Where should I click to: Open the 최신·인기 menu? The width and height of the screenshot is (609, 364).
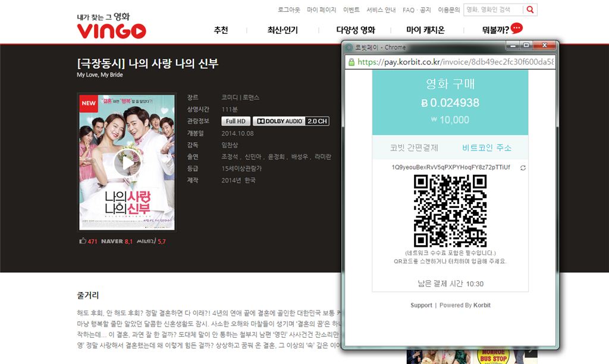tap(282, 30)
